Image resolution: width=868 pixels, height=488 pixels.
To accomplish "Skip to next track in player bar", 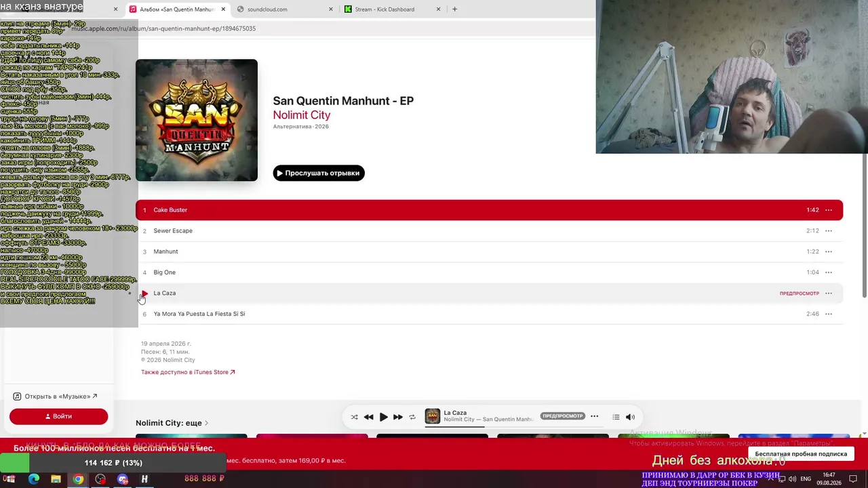I will (x=398, y=417).
